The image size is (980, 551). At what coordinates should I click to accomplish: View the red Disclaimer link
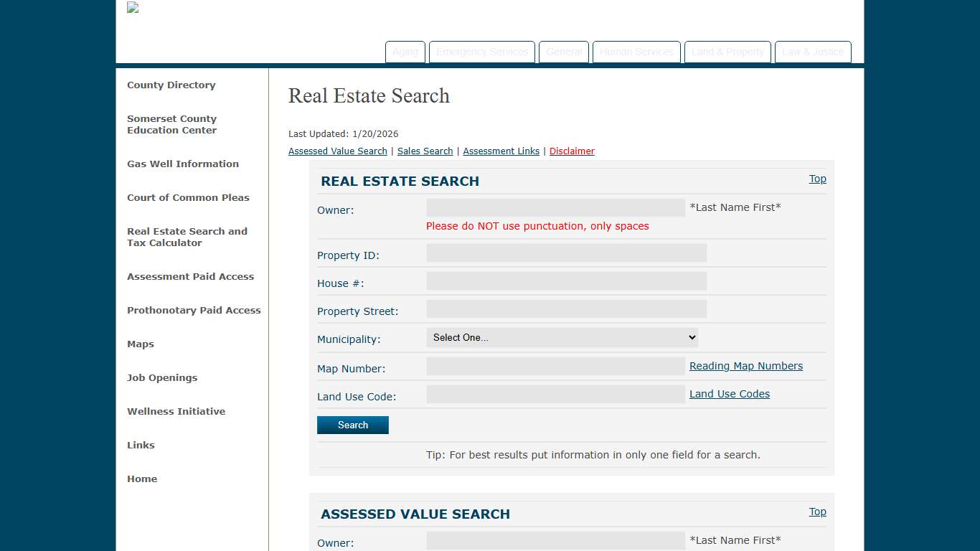pos(572,151)
